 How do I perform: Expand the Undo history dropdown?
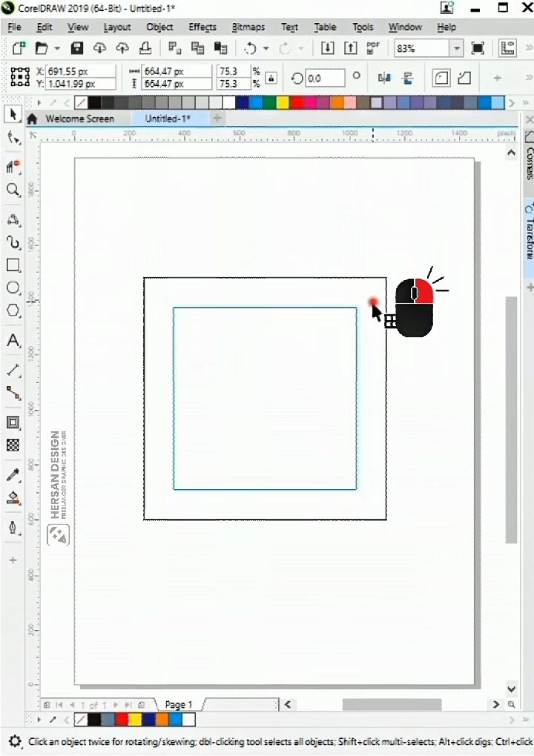pyautogui.click(x=266, y=48)
